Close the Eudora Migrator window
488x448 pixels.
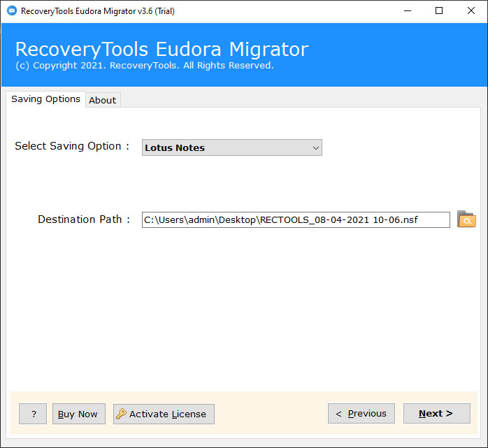point(471,11)
